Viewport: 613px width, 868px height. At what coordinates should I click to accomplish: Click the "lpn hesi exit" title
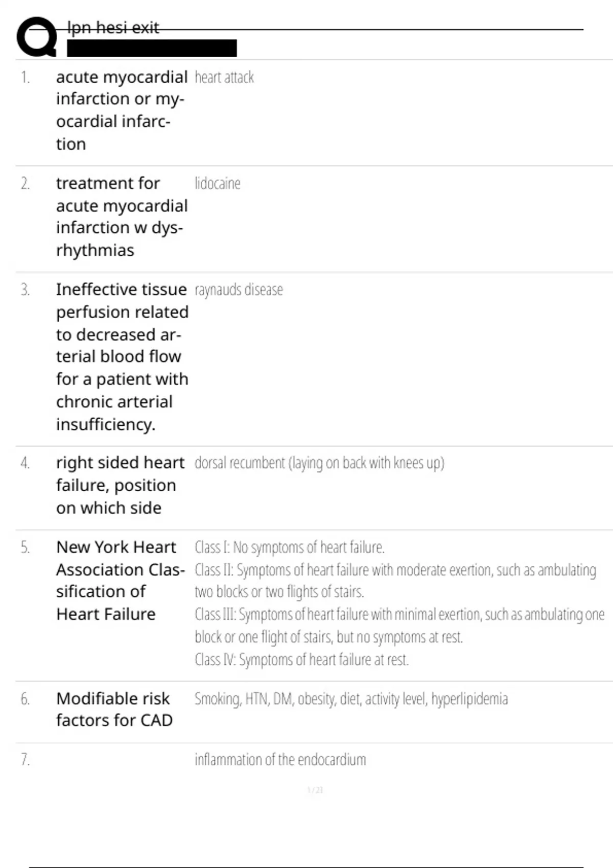point(113,28)
